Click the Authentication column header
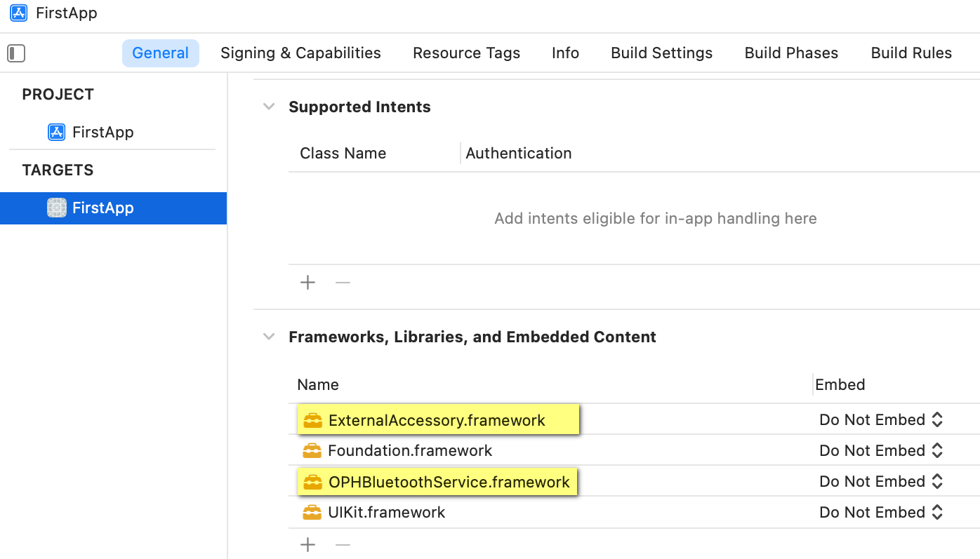This screenshot has width=980, height=559. [519, 153]
